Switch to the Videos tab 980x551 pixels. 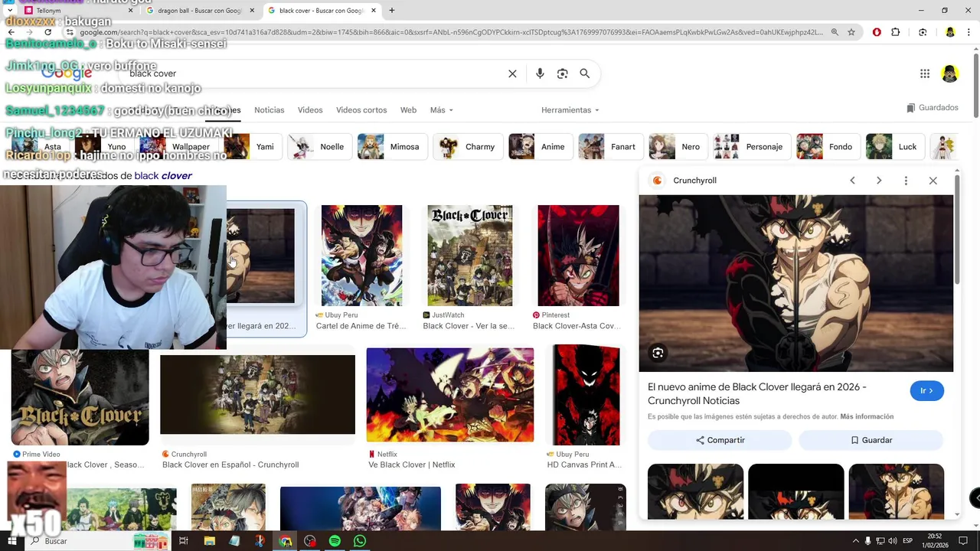[x=310, y=110]
